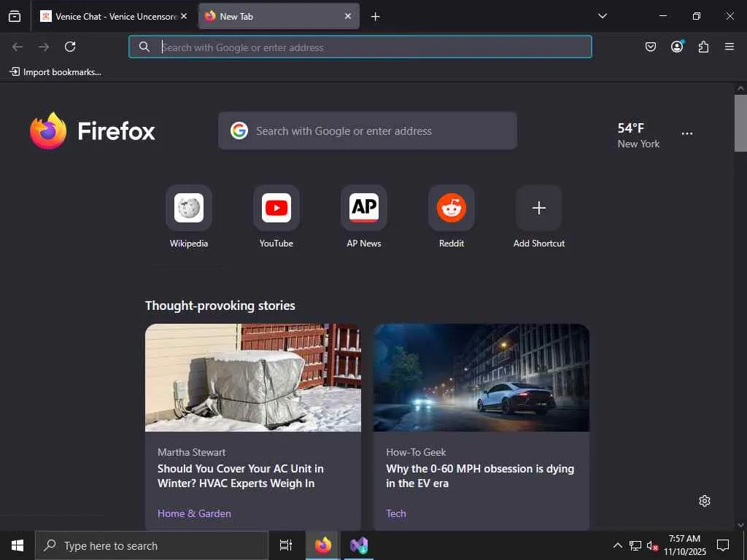Click the page vertical scrollbar thumb

[740, 122]
